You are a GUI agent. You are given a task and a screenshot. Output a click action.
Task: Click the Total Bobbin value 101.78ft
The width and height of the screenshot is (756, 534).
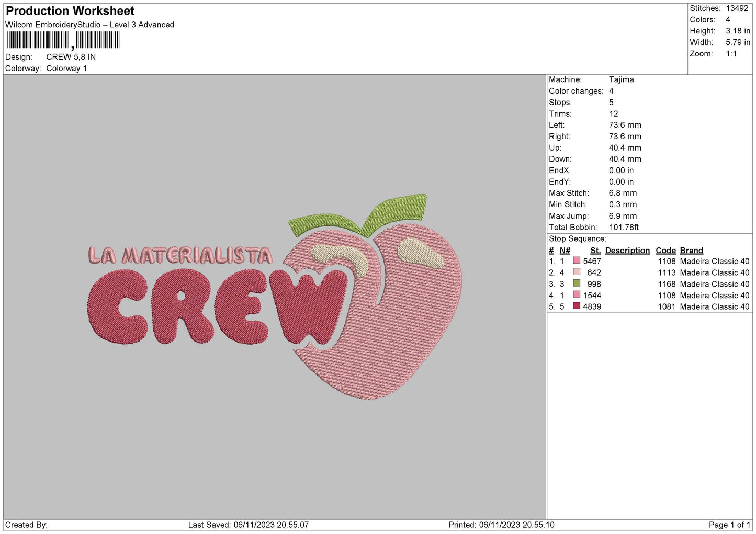pyautogui.click(x=624, y=228)
